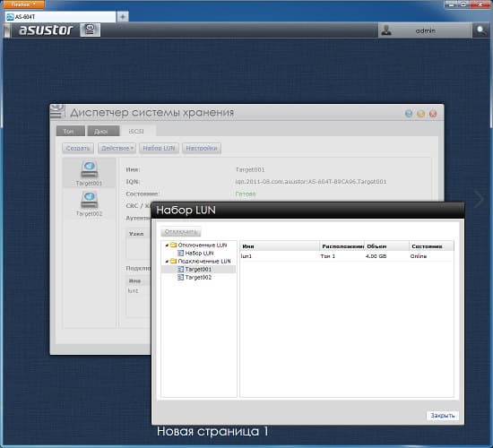Click the Подключенные LUN folder icon
The height and width of the screenshot is (448, 493).
point(173,261)
